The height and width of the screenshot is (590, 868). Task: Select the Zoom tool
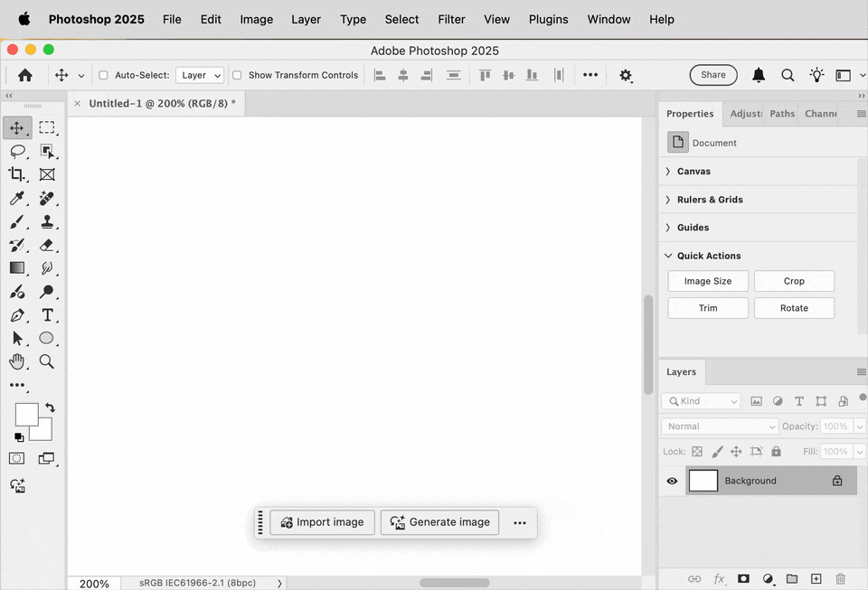46,361
